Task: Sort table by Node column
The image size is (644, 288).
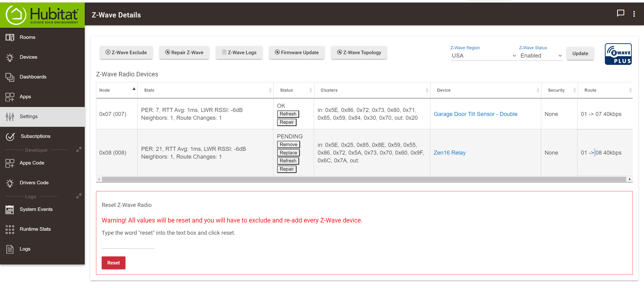Action: [x=117, y=90]
